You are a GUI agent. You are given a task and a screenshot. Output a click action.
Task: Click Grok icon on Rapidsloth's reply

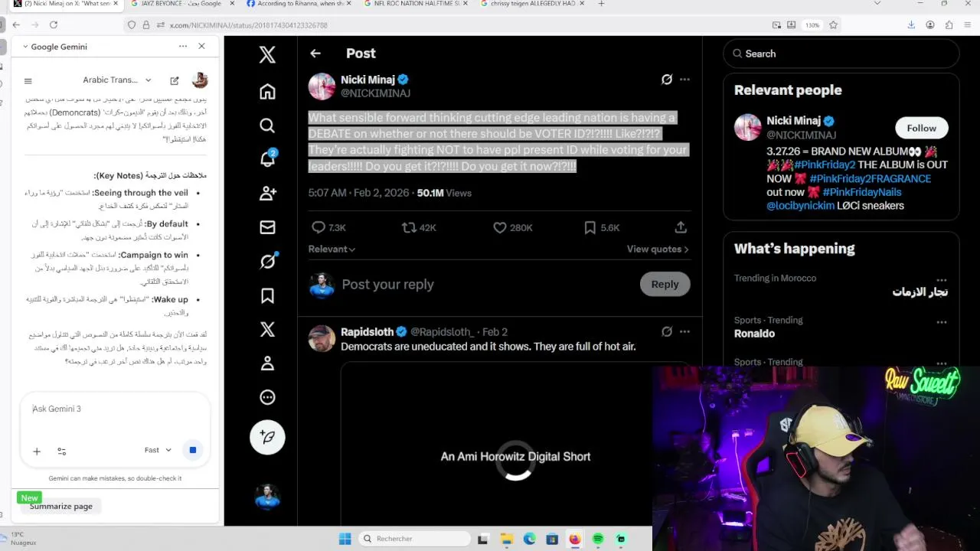667,332
